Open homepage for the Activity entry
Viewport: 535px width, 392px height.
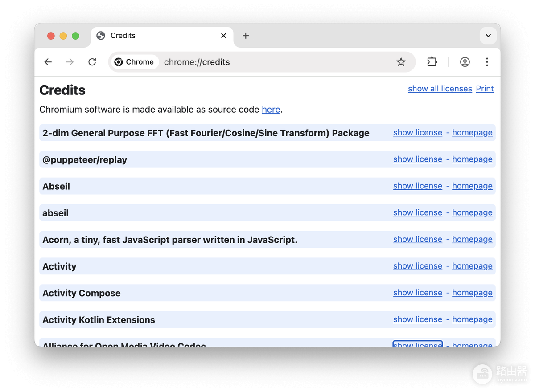(472, 266)
